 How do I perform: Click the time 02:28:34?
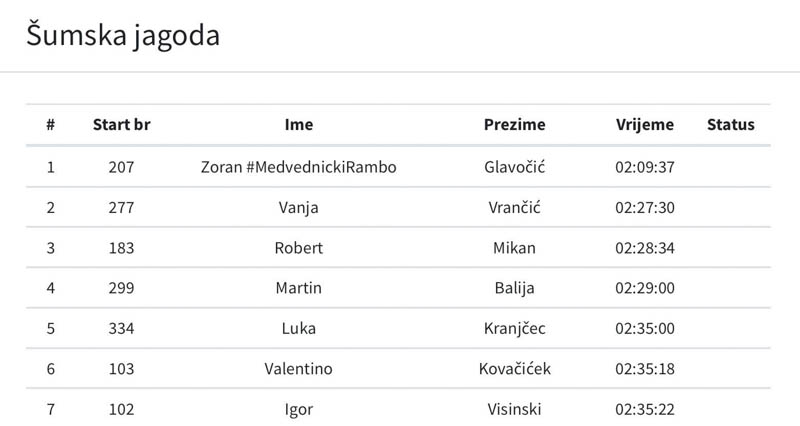[645, 248]
